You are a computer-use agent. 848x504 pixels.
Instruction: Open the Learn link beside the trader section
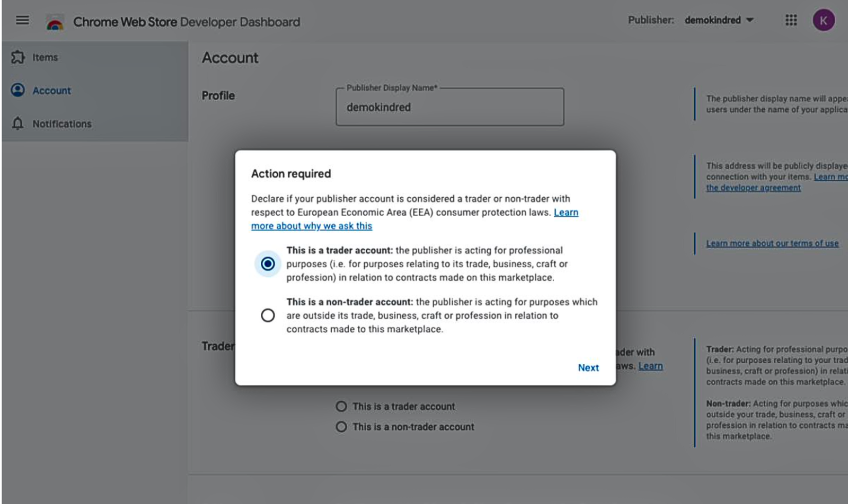tap(650, 366)
